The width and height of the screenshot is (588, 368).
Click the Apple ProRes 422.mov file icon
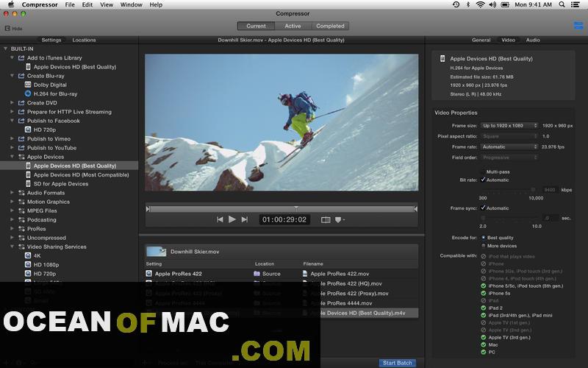[x=305, y=274]
